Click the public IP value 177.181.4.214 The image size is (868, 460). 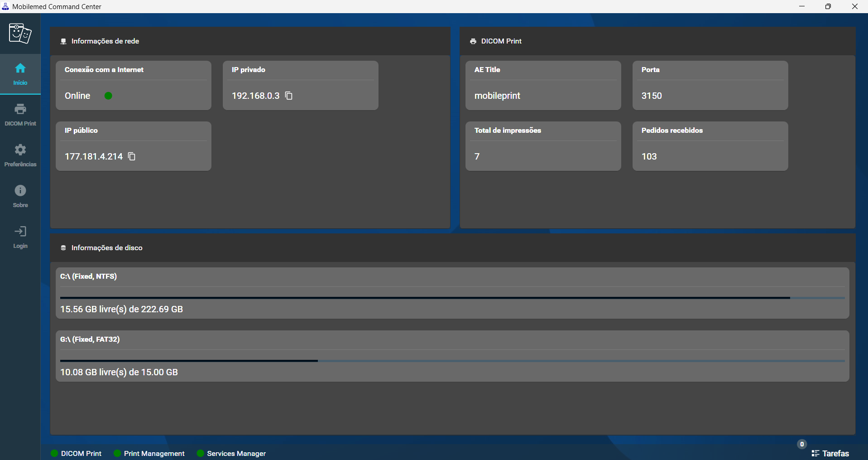[94, 156]
